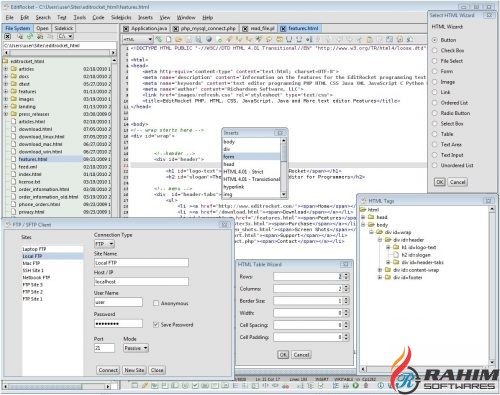Click OK in HTML Table Wizard
The image size is (500, 395).
pos(283,355)
